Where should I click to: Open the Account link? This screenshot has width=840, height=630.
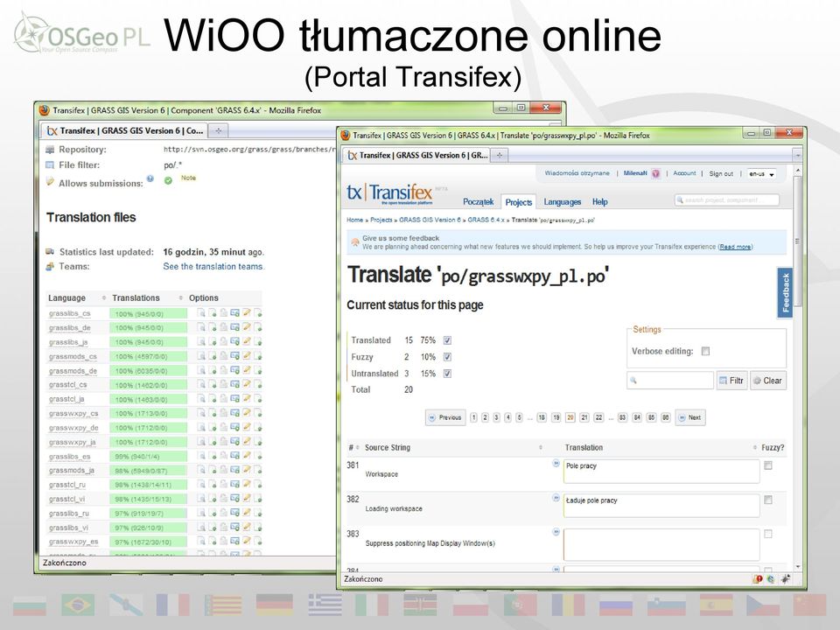coord(684,173)
